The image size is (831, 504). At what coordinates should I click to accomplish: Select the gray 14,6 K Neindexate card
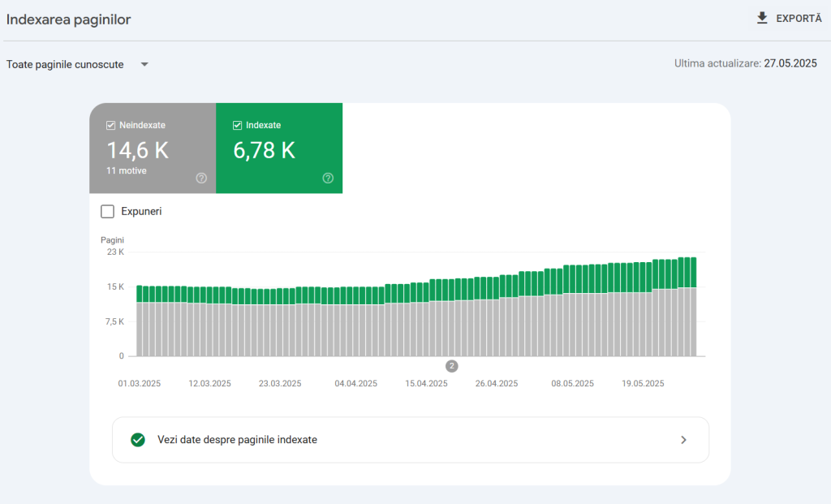[x=153, y=149]
